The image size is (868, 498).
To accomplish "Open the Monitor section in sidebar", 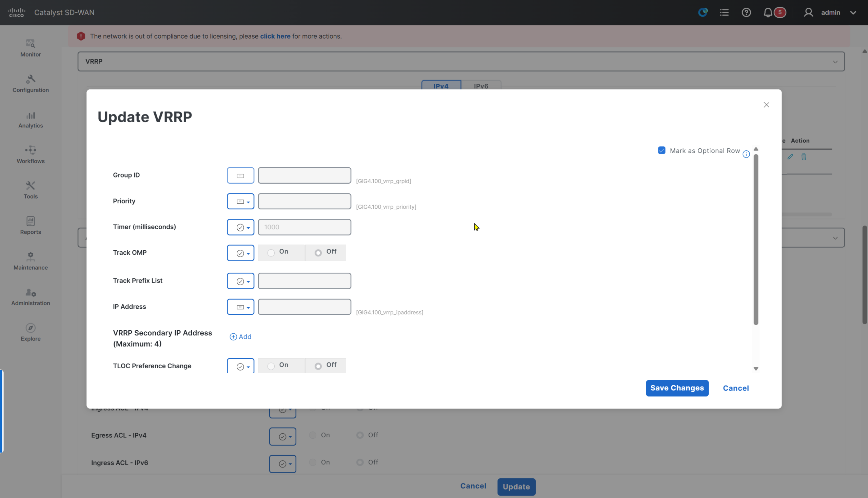I will [31, 48].
